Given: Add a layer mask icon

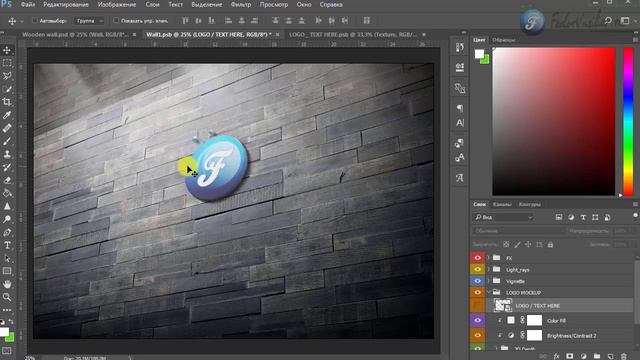Looking at the screenshot, I should (570, 356).
